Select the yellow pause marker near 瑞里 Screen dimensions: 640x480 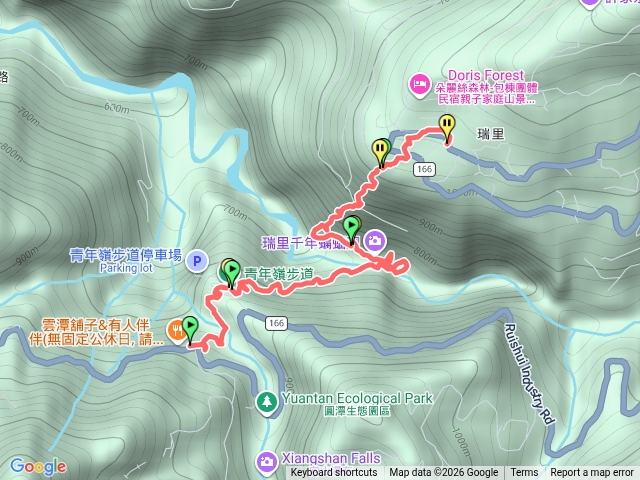point(447,127)
